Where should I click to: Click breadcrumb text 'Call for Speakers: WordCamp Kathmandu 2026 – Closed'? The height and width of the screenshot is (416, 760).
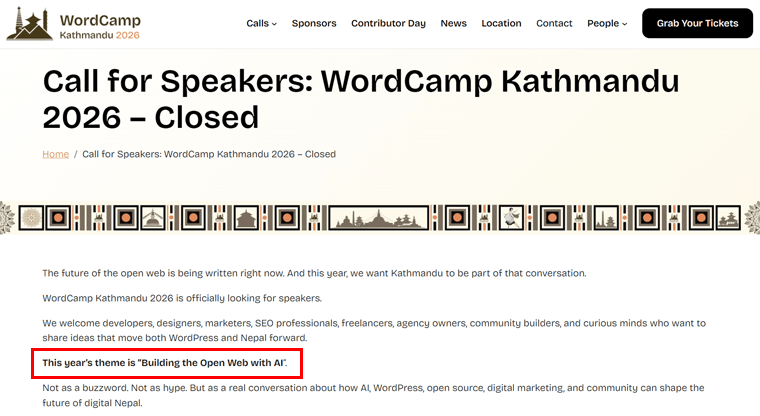click(x=209, y=154)
